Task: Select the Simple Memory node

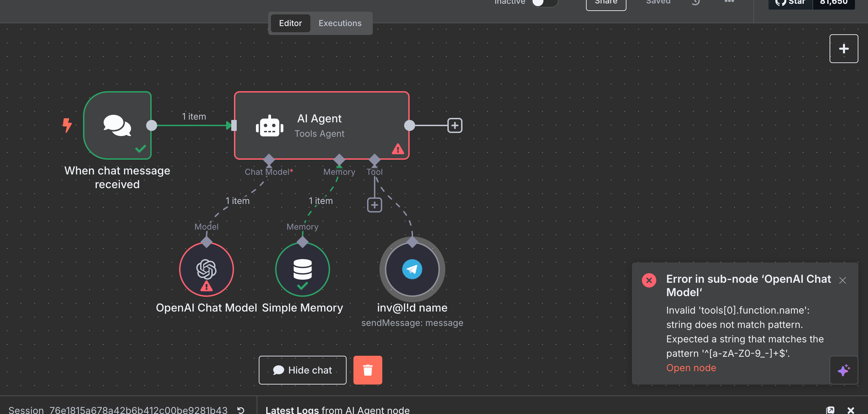Action: [302, 269]
